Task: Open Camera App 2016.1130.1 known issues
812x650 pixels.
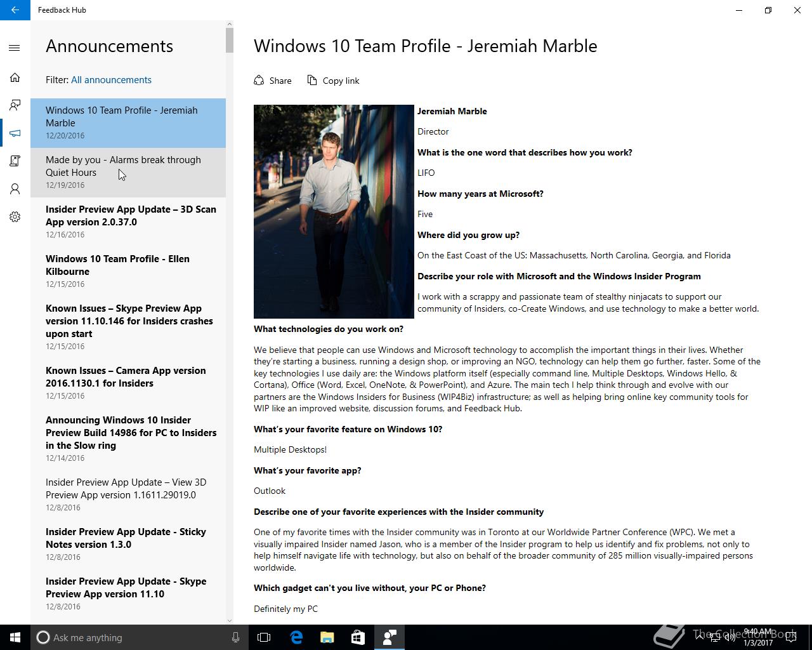Action: 128,383
